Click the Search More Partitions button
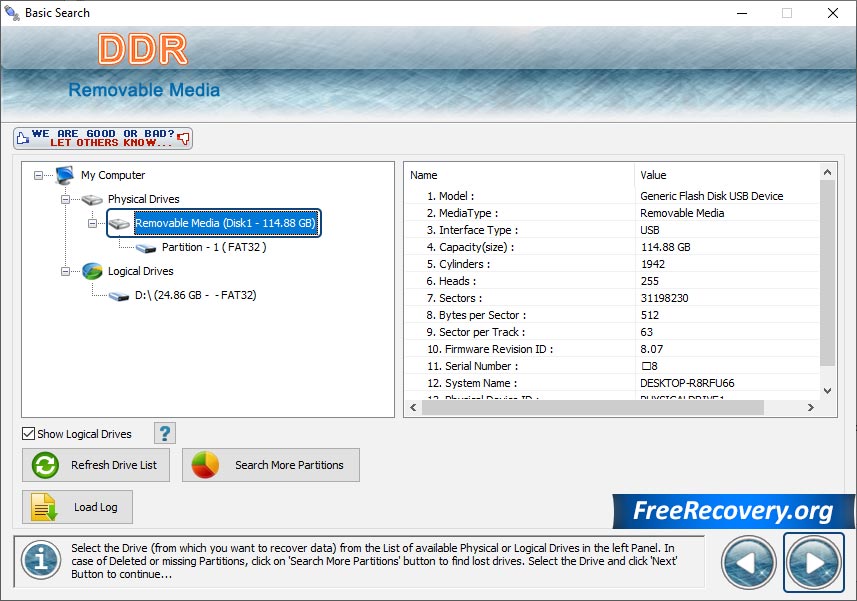The width and height of the screenshot is (857, 601). [x=271, y=465]
